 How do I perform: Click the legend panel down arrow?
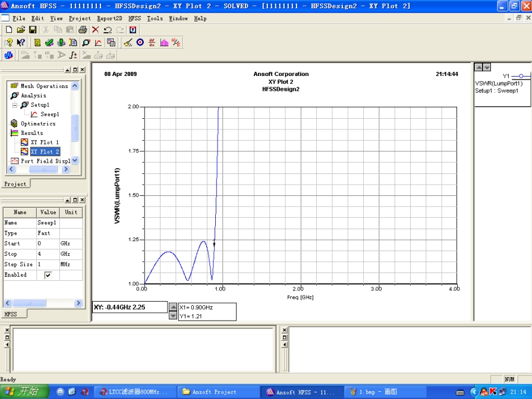tap(487, 67)
